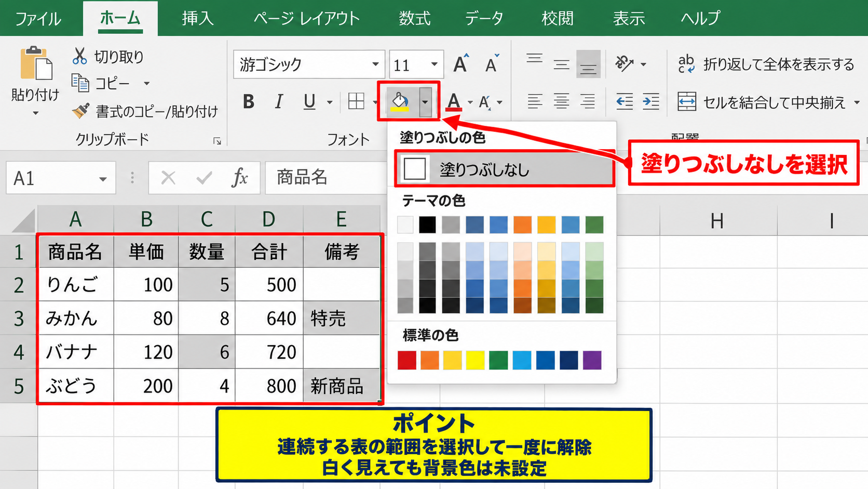The image size is (868, 489).
Task: Switch to the Formulas tab
Action: point(414,18)
